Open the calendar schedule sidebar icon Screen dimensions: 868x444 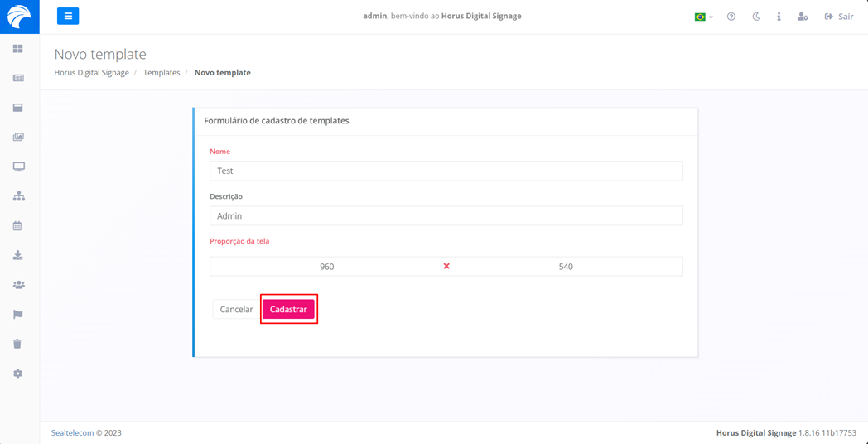coord(18,226)
